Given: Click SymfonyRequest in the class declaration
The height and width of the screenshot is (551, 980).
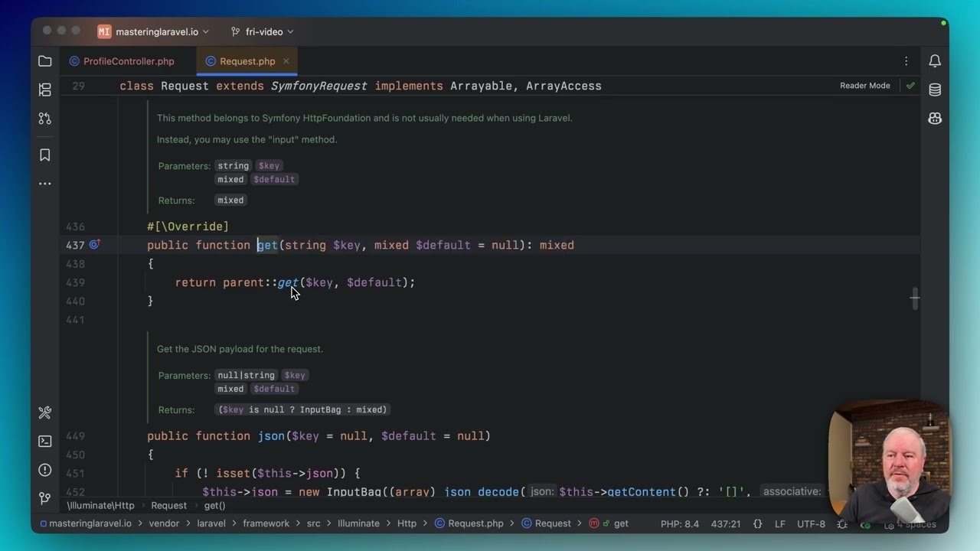Looking at the screenshot, I should pos(319,86).
